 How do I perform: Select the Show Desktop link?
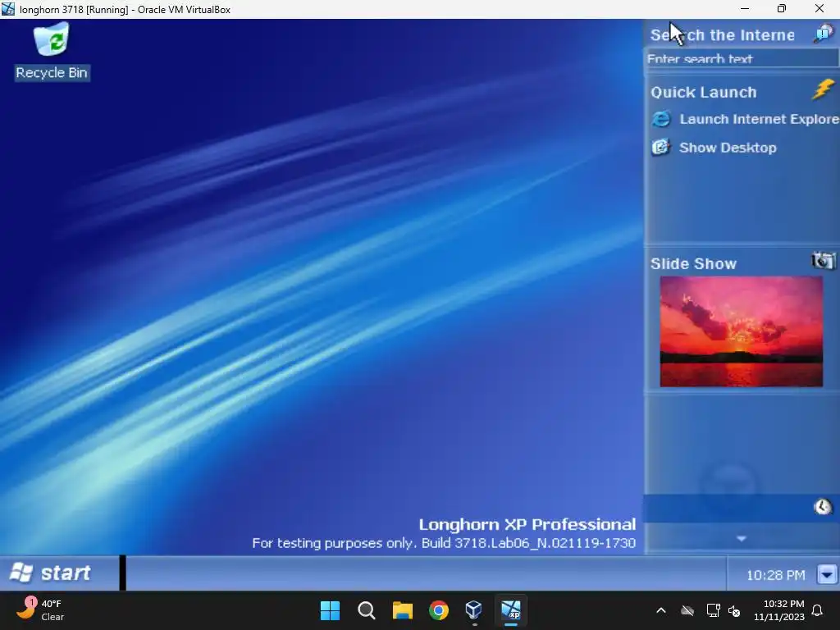coord(728,148)
